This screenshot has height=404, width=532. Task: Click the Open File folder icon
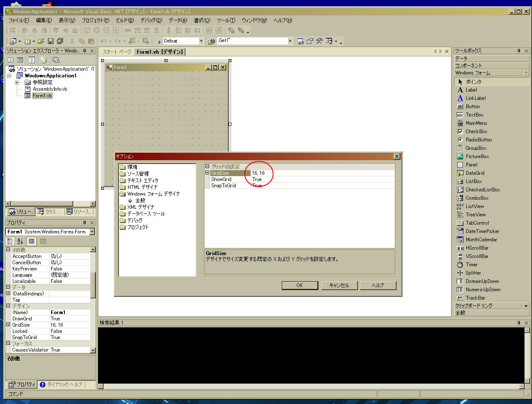(x=41, y=41)
